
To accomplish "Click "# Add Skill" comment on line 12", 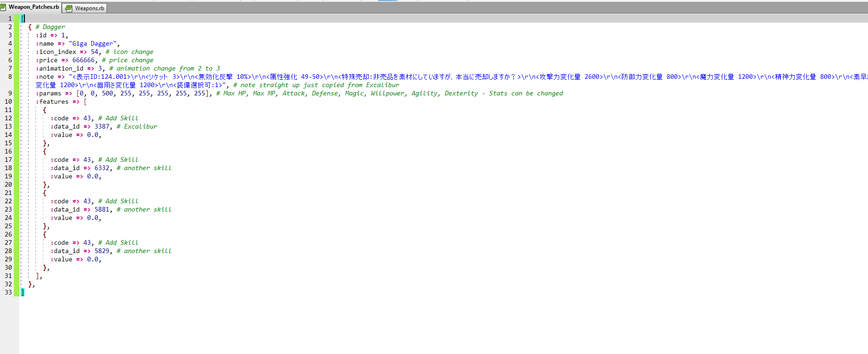I will (x=118, y=118).
